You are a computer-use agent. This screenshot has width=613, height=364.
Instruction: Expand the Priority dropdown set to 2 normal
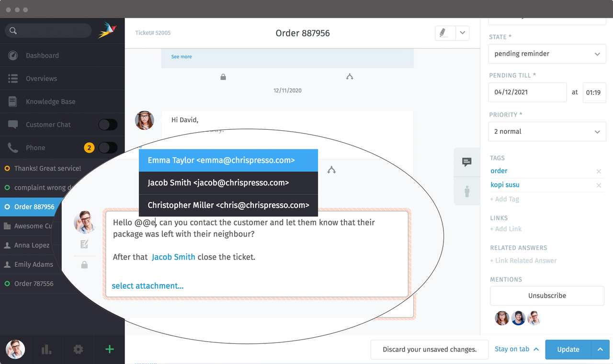tap(547, 131)
